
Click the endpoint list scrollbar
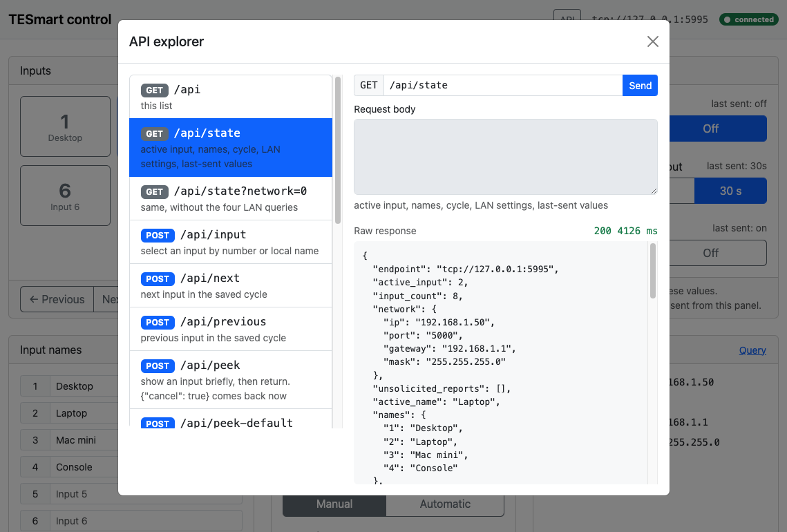click(338, 151)
